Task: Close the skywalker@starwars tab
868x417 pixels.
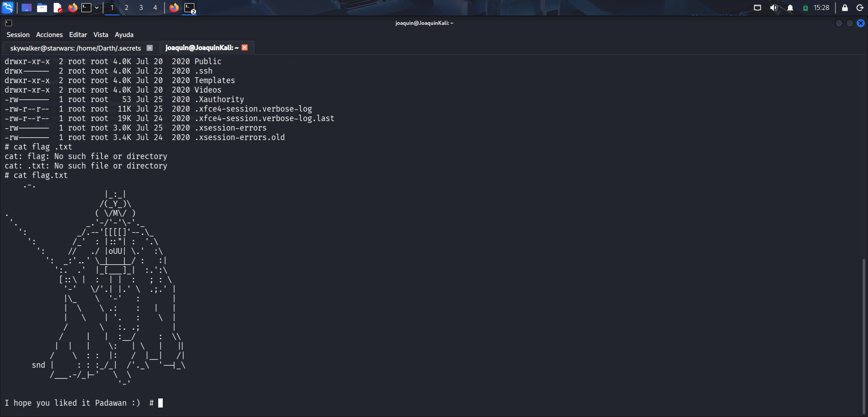Action: pyautogui.click(x=150, y=48)
